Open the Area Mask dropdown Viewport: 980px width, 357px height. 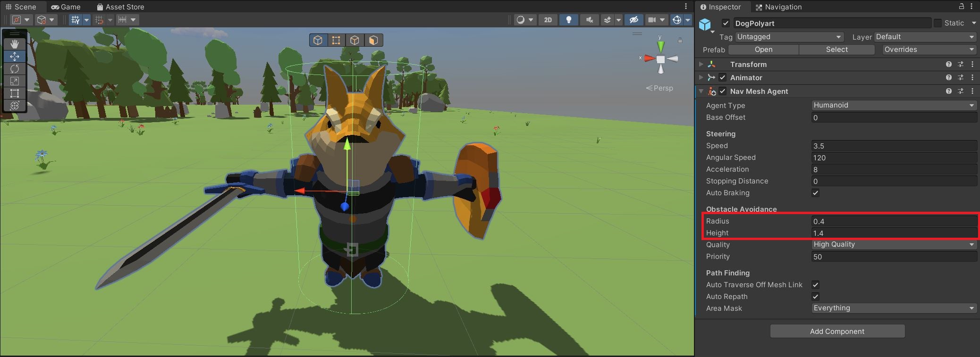(894, 308)
